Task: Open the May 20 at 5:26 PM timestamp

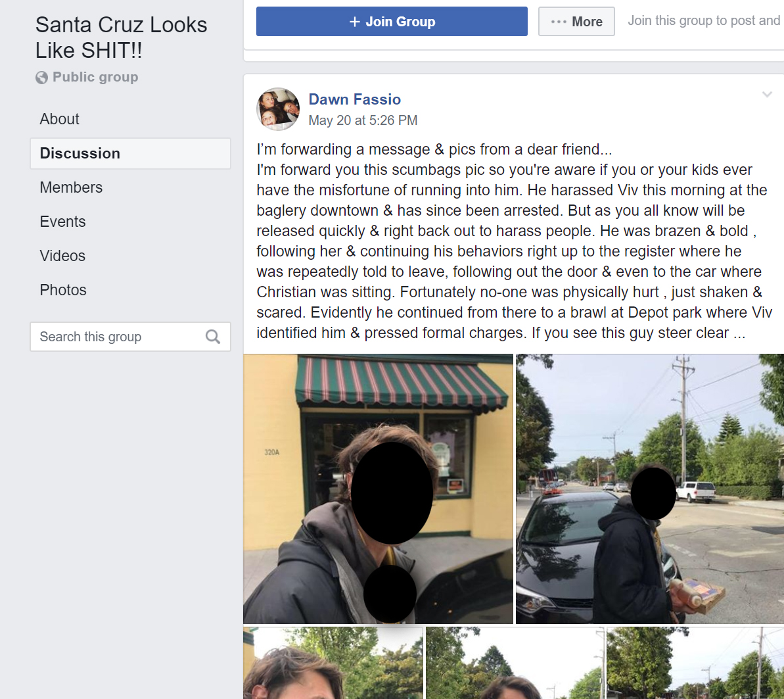Action: (x=363, y=120)
